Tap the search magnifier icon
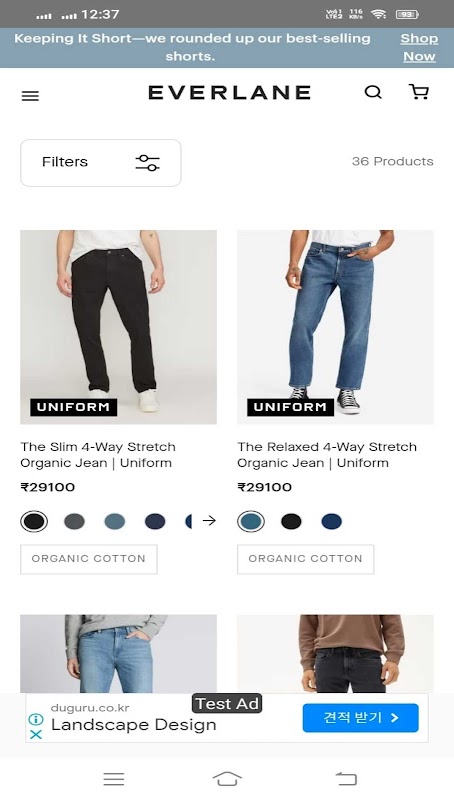 373,92
